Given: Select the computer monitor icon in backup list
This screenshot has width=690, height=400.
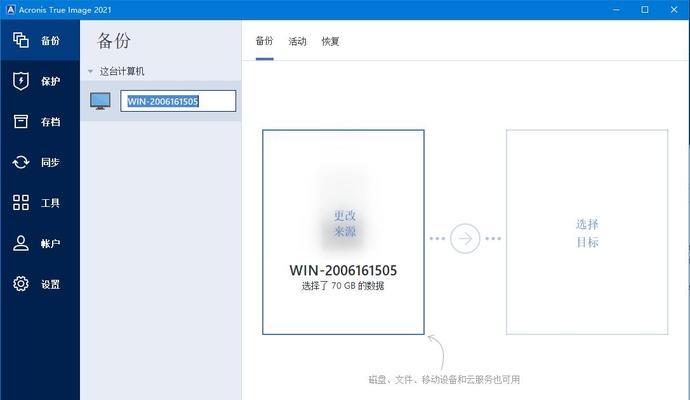Looking at the screenshot, I should coord(100,101).
